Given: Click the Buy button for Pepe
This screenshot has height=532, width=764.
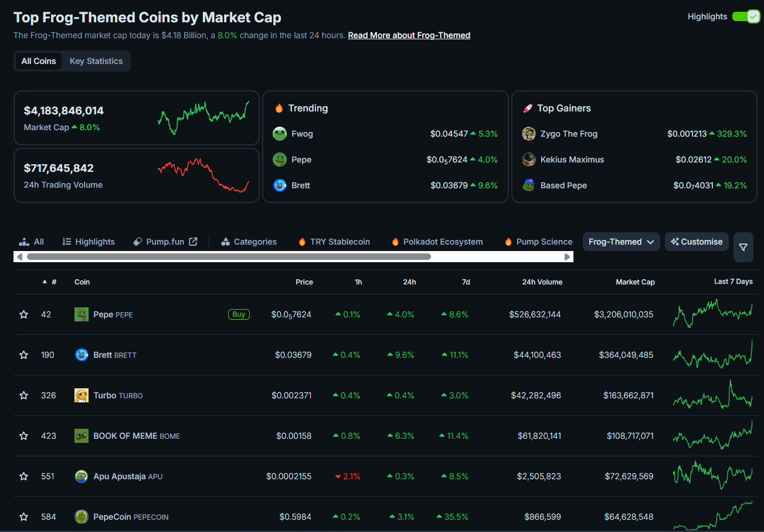Looking at the screenshot, I should [x=239, y=314].
